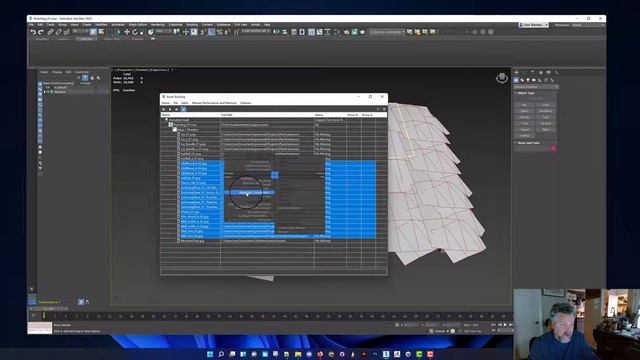
Task: Click the Mirror tool icon
Action: click(277, 32)
